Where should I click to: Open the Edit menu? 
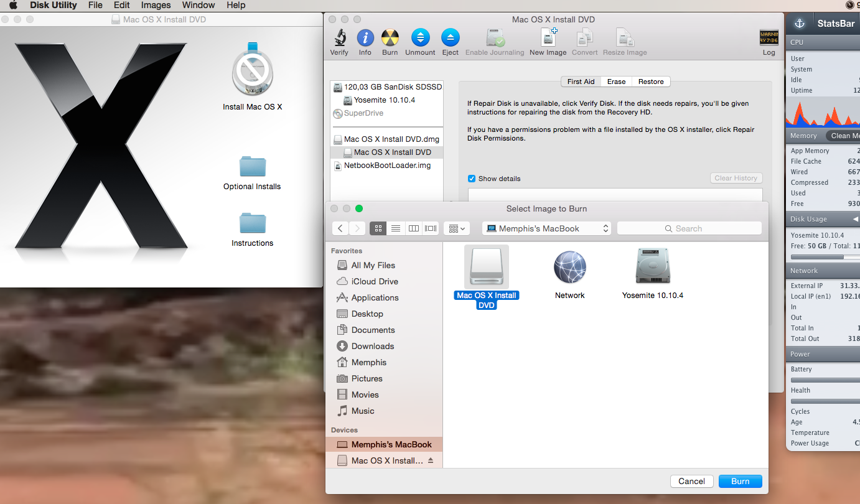122,5
